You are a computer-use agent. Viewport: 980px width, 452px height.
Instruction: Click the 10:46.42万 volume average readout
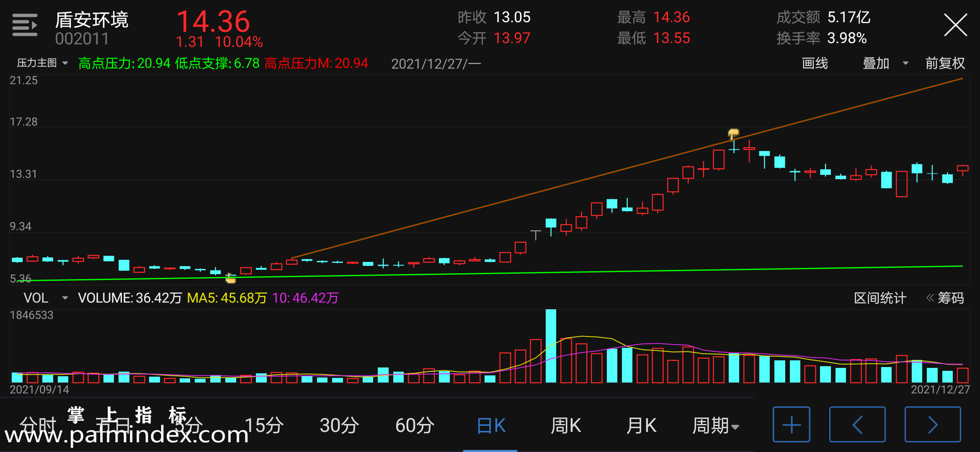305,298
